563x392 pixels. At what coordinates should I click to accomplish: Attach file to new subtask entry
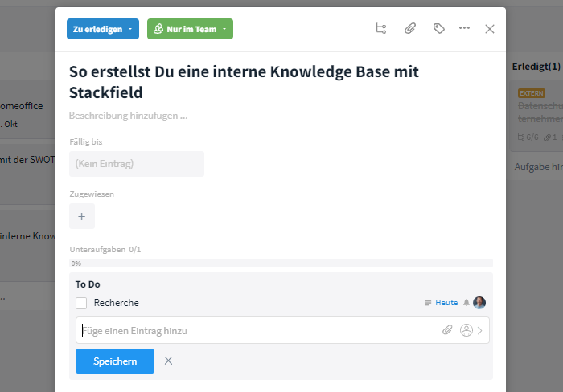pyautogui.click(x=447, y=330)
